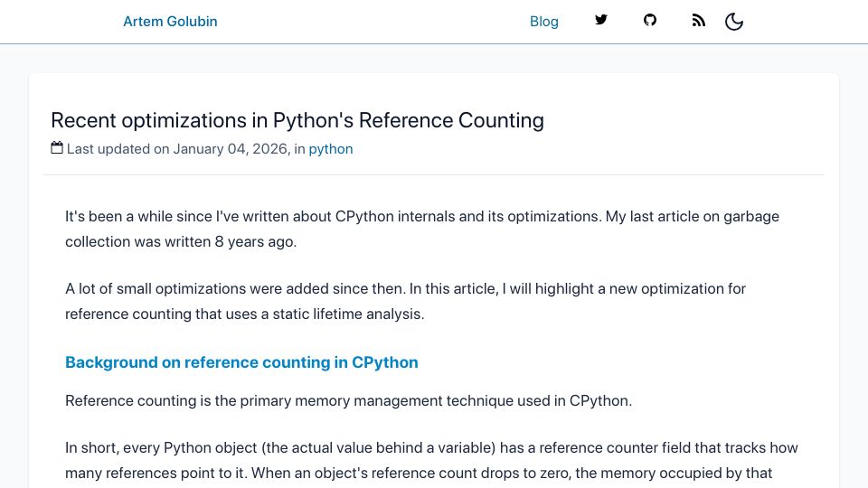Click the sentence 'Reference counting is the primary memory'
The height and width of the screenshot is (488, 868).
[348, 400]
